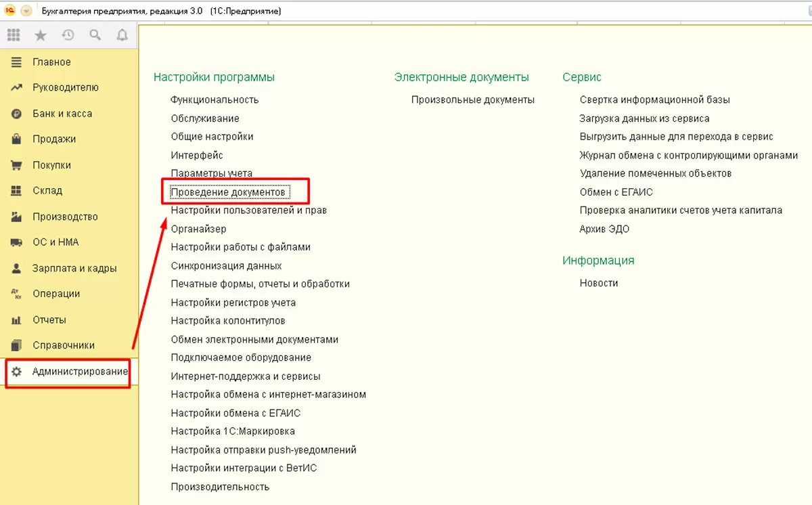Click the Банк и касса coin icon

coord(16,114)
